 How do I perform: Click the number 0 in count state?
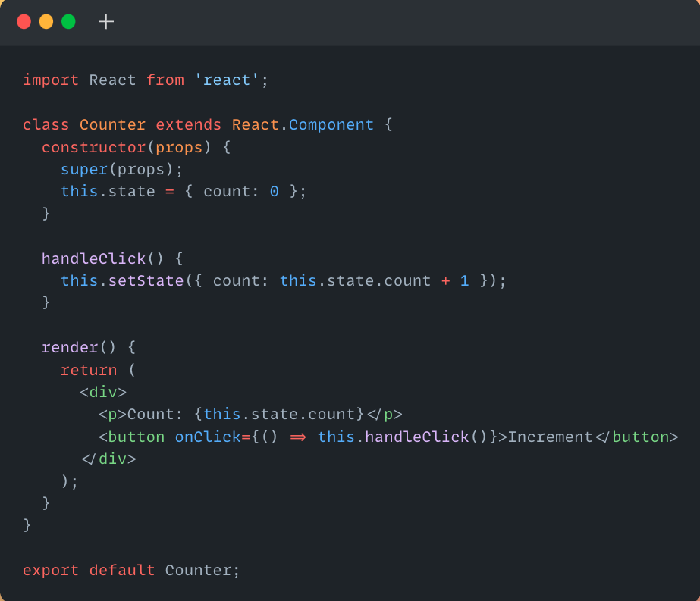(x=274, y=192)
